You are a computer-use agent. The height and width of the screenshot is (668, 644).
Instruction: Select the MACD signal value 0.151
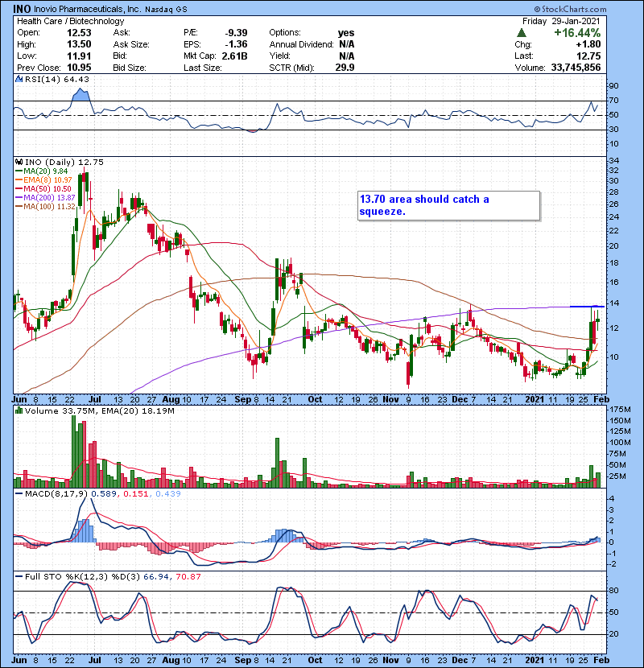[135, 493]
